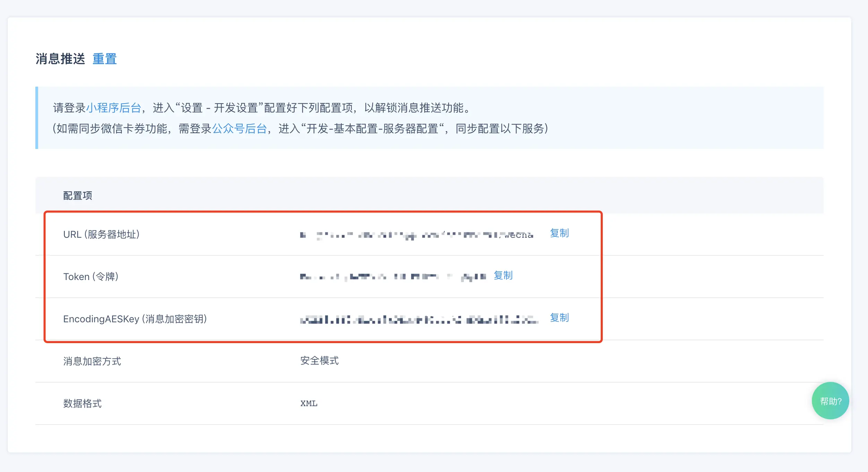Copy the Token 令牌 value

[x=503, y=276]
